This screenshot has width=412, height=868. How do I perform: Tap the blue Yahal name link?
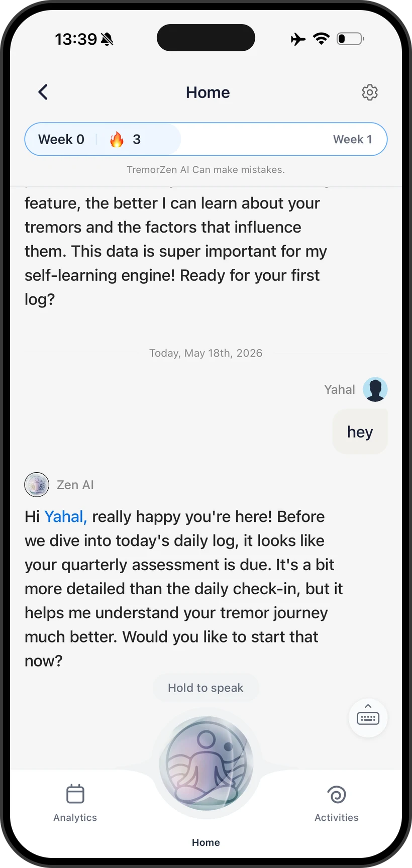tap(66, 516)
